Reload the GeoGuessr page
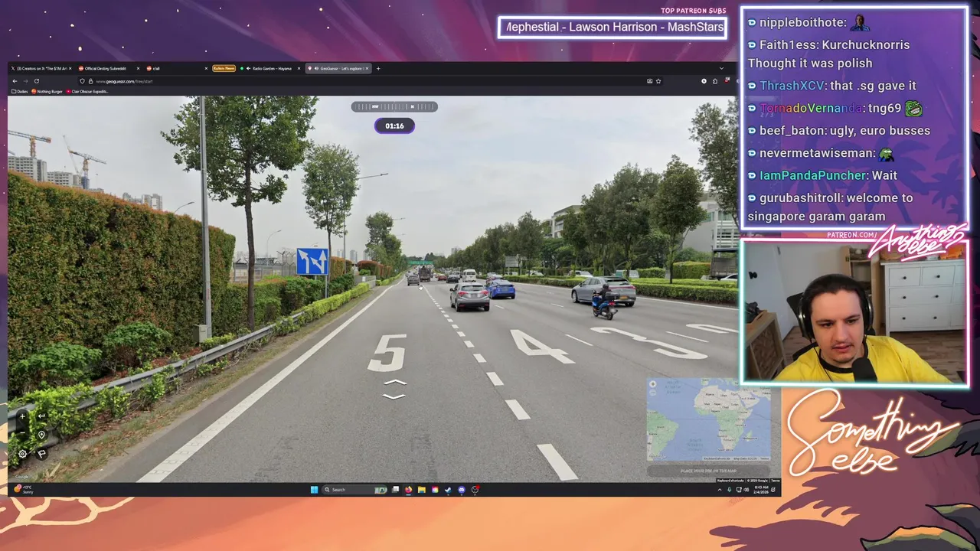This screenshot has width=980, height=551. click(x=36, y=81)
